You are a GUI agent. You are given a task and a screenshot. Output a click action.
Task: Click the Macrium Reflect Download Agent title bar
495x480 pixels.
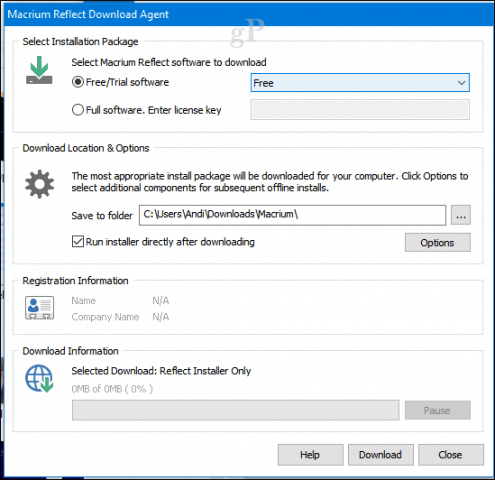pyautogui.click(x=249, y=14)
